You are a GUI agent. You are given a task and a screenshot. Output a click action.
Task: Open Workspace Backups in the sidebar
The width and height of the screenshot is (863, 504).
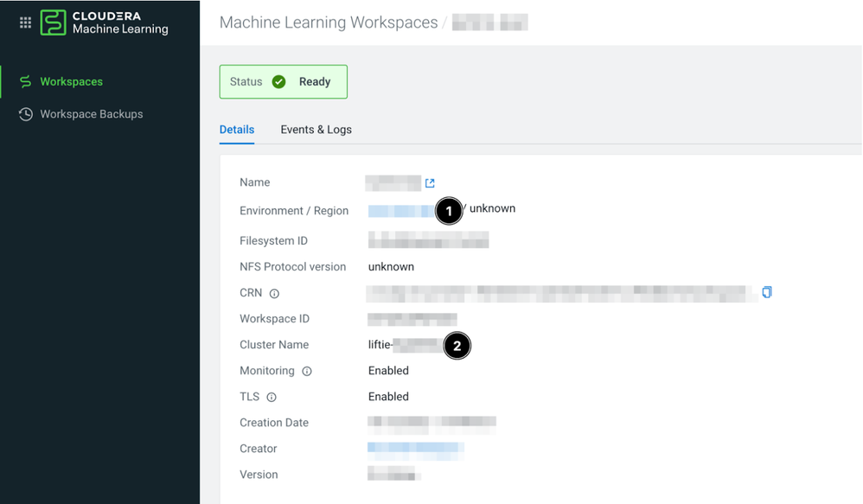click(x=92, y=114)
